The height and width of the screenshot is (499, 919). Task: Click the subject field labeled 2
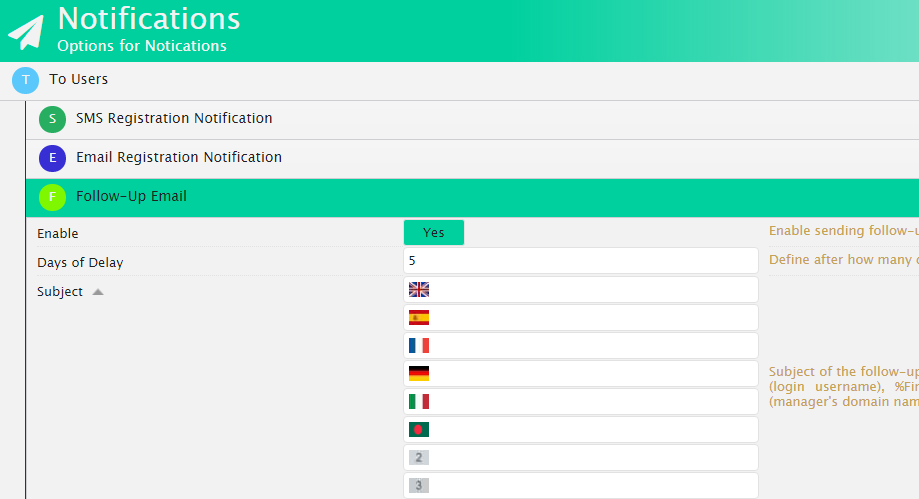(592, 458)
